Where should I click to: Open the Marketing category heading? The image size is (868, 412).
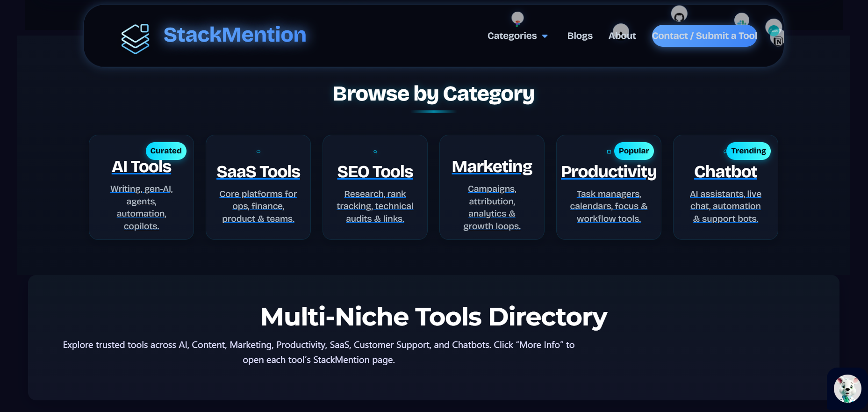492,166
